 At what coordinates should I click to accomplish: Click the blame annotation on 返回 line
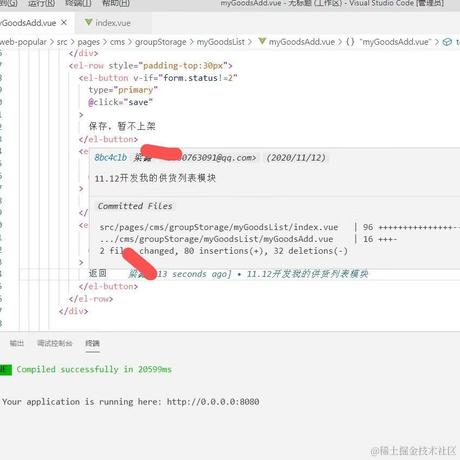pos(248,274)
